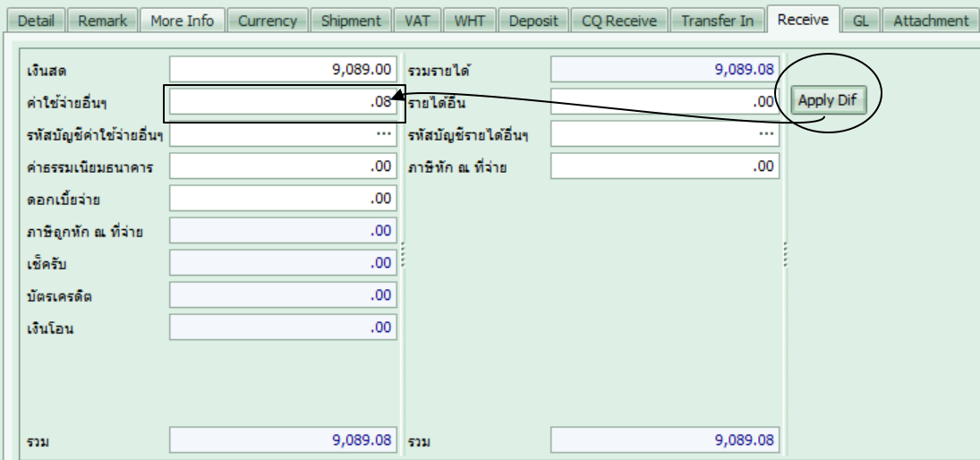
Task: Open the รหัสบัญชีค่าใช้จ่ายอื่นๆ lookup field
Action: pyautogui.click(x=282, y=134)
